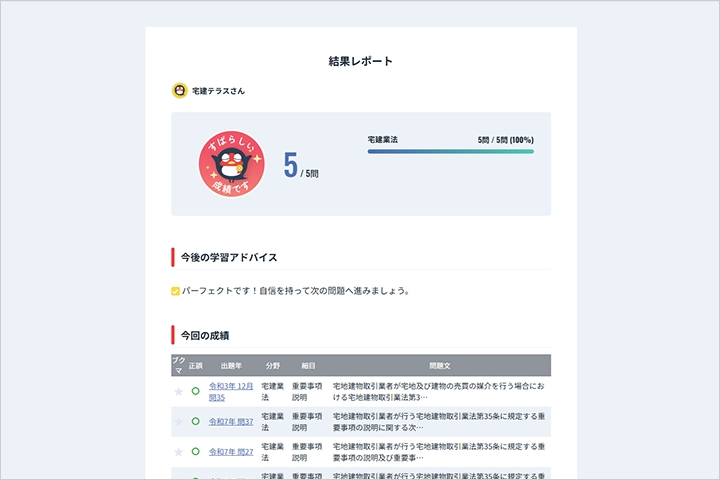Click question text ending 要事項の説明及び重要事…
Screen dimensions: 720x480
pyautogui.click(x=439, y=452)
